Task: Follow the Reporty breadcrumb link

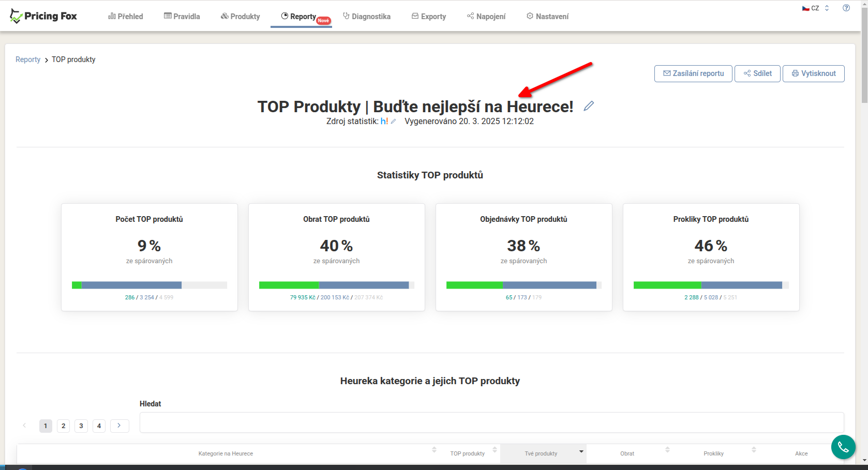Action: (28, 59)
